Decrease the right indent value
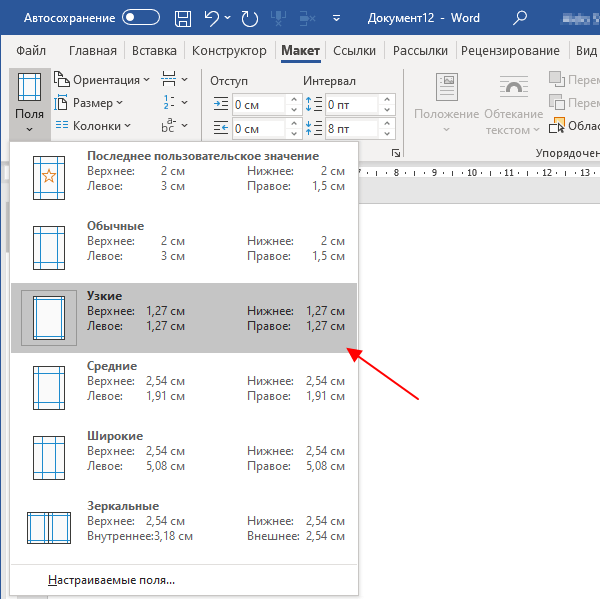Screen dimensions: 600x599 tap(294, 134)
